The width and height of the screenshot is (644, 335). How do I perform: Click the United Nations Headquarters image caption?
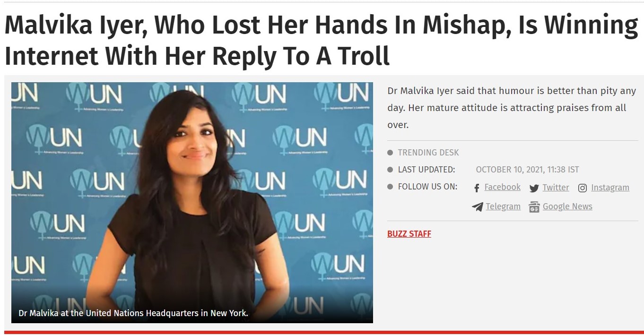pyautogui.click(x=133, y=313)
